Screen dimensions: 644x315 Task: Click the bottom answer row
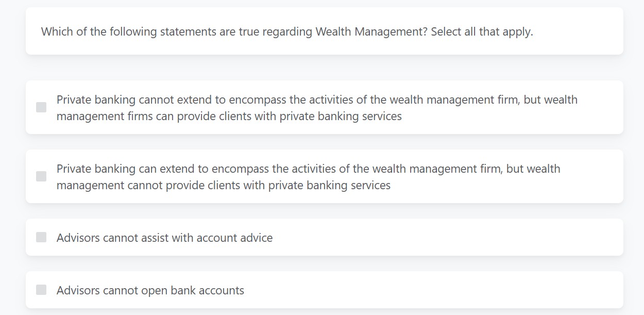click(x=324, y=290)
